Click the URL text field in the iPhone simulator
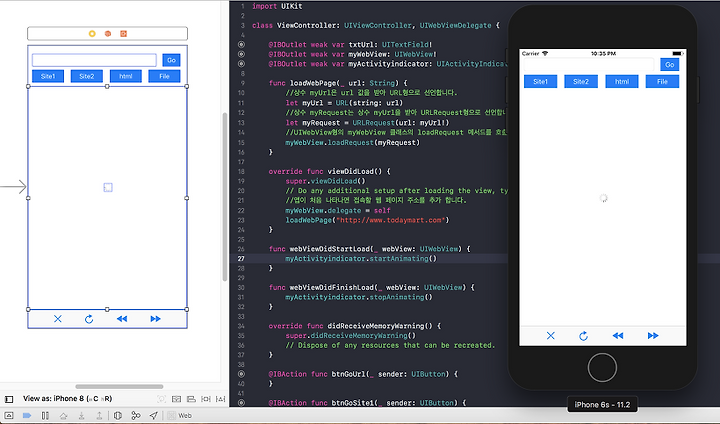720x424 pixels. point(588,65)
